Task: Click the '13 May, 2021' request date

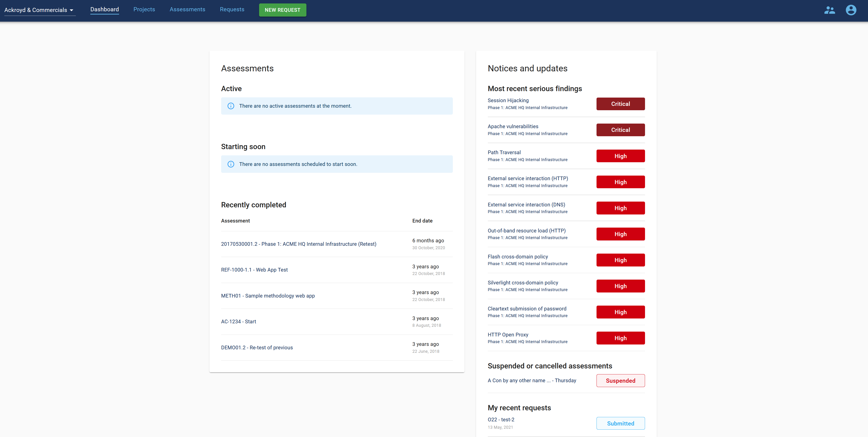Action: click(500, 427)
